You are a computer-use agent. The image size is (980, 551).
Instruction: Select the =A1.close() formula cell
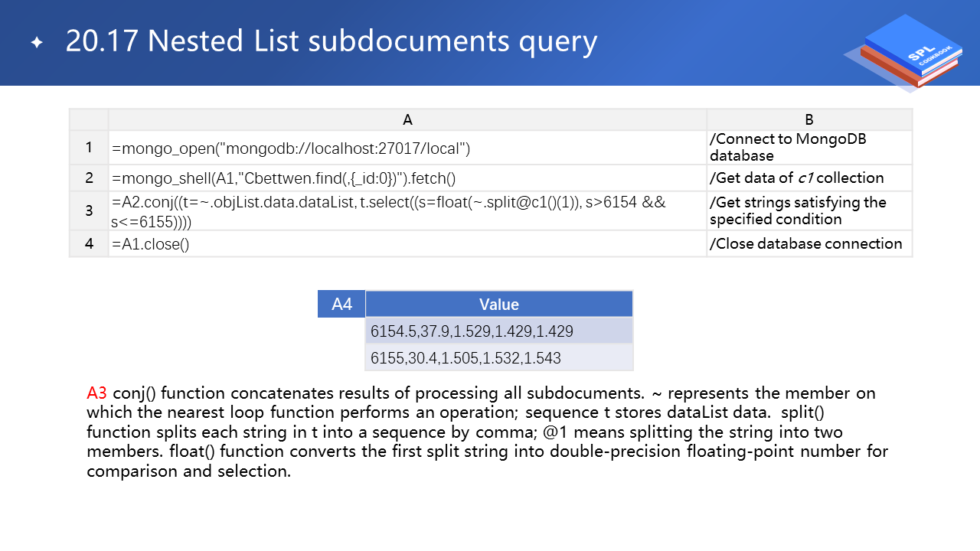pyautogui.click(x=151, y=244)
